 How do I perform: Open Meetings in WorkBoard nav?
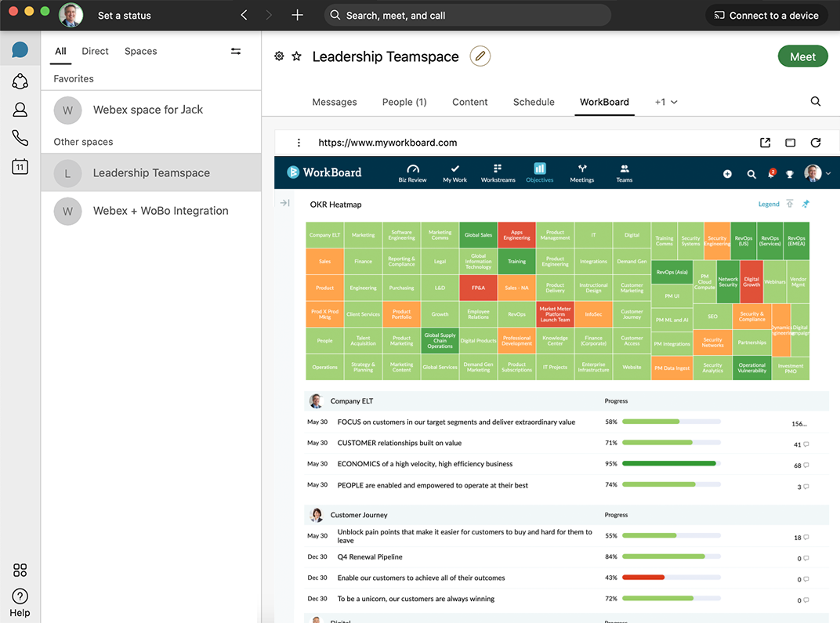tap(581, 173)
